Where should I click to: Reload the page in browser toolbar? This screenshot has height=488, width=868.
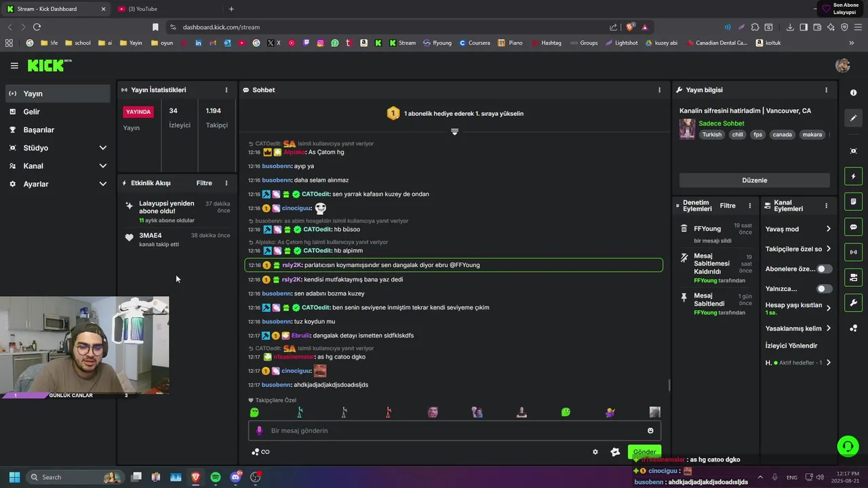click(x=37, y=27)
